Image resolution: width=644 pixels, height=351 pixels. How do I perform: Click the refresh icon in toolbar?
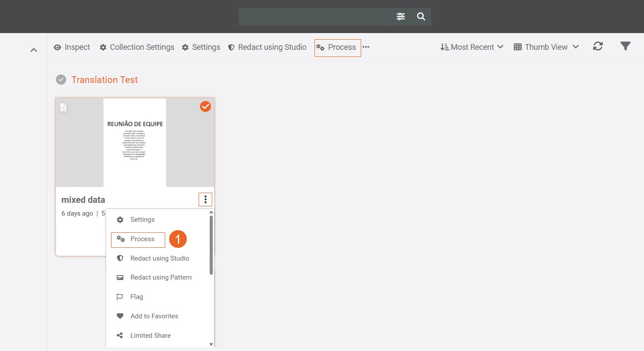coord(597,46)
